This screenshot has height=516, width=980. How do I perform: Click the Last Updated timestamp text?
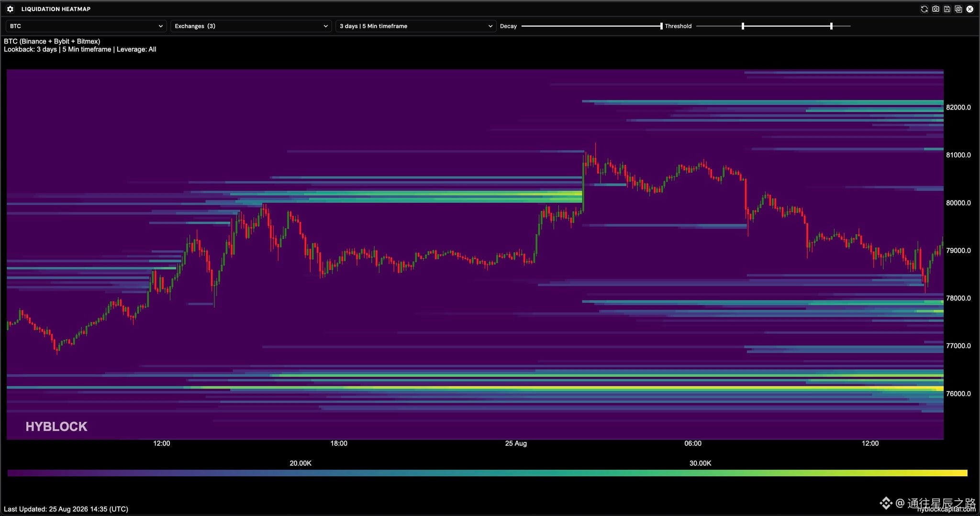pyautogui.click(x=66, y=509)
